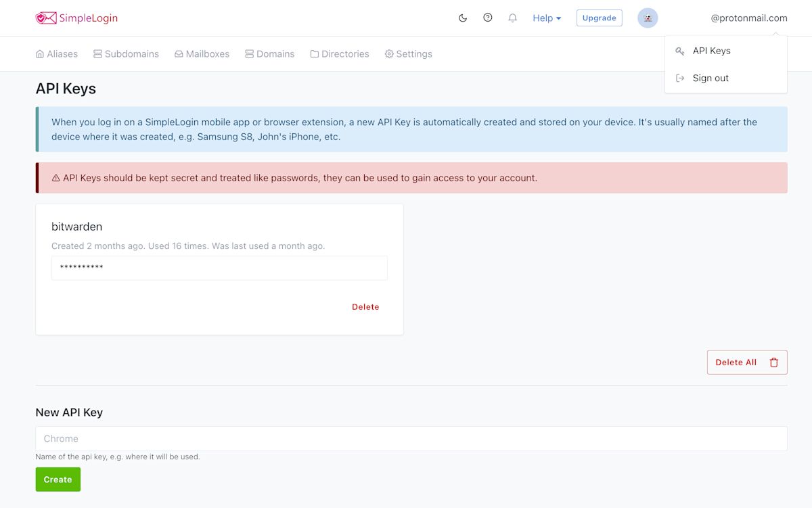Click the protonmail.com account name
The width and height of the screenshot is (812, 508).
(749, 18)
